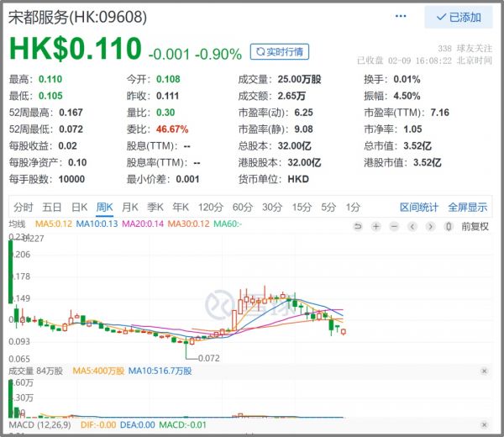Click the MA60 moving average label
The image size is (504, 437).
228,224
